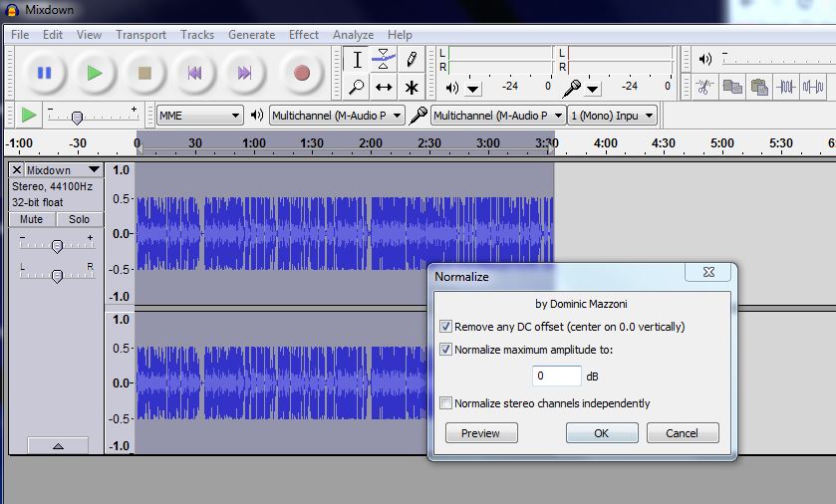Viewport: 836px width, 504px height.
Task: Open the 1 (Mono) Input channels dropdown
Action: point(612,116)
